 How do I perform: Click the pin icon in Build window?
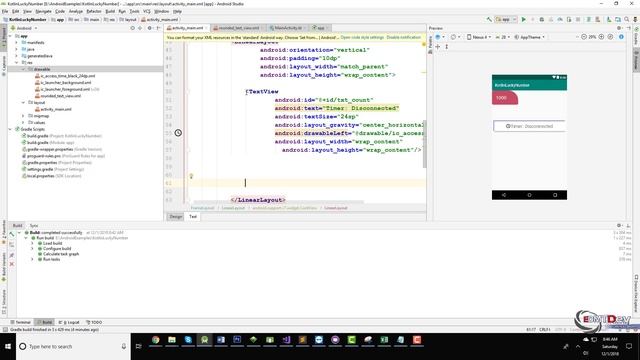click(12, 255)
